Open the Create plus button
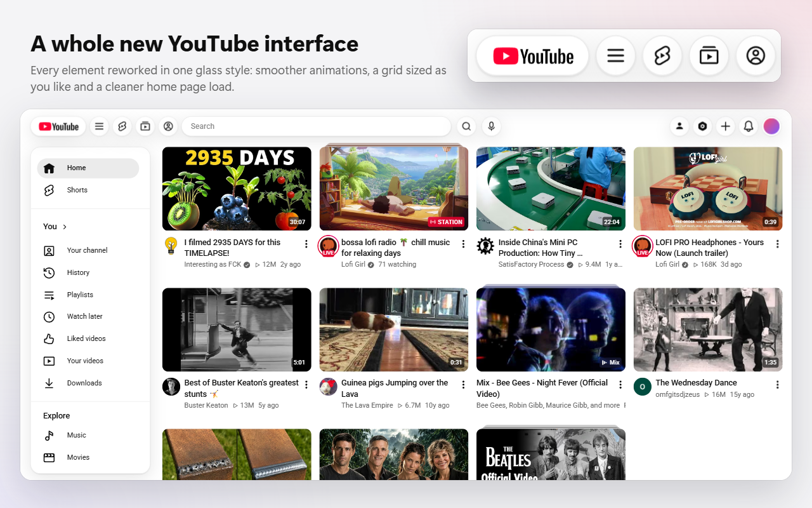The height and width of the screenshot is (508, 812). [x=726, y=126]
